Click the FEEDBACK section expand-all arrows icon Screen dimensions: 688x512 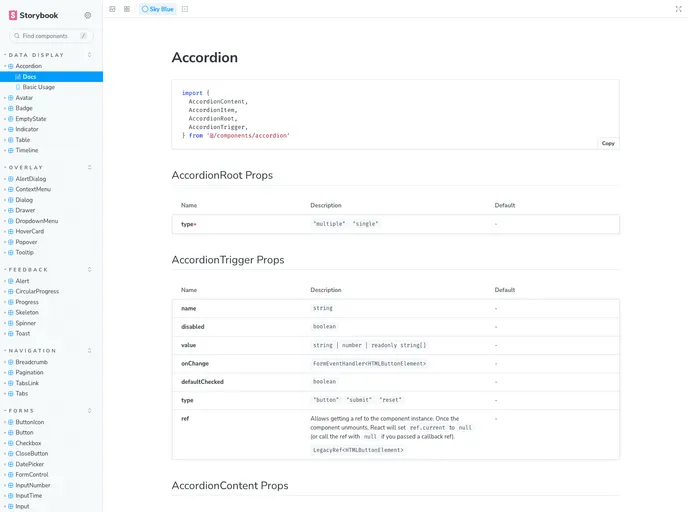click(x=90, y=269)
